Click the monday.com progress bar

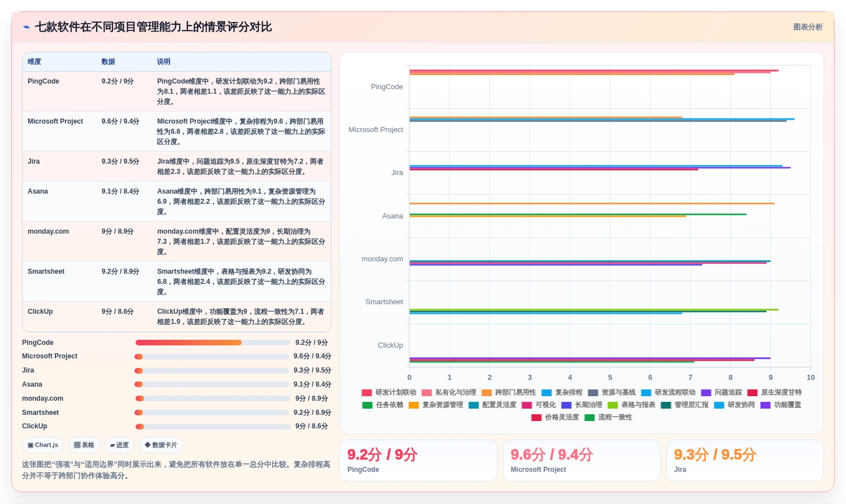pos(213,398)
